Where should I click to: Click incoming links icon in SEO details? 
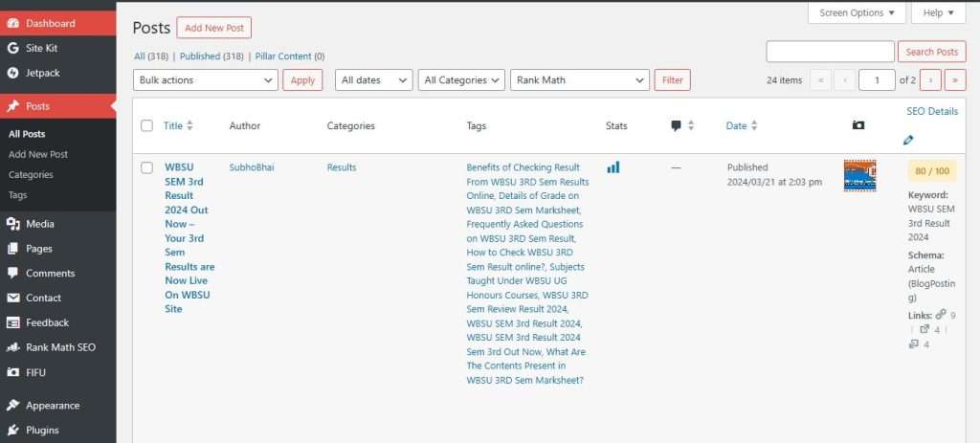click(x=913, y=344)
